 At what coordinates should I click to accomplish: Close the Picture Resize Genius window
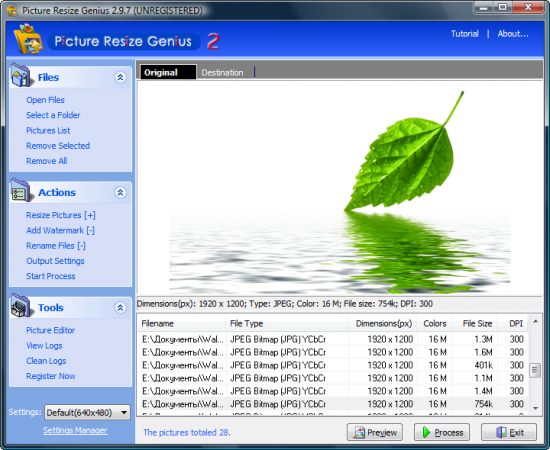click(x=528, y=7)
